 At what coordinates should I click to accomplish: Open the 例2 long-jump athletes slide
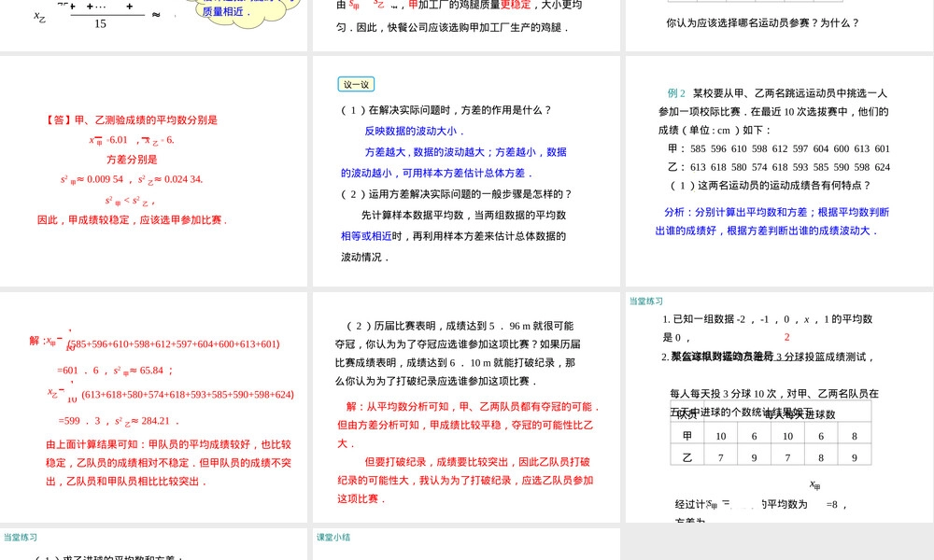pyautogui.click(x=780, y=172)
